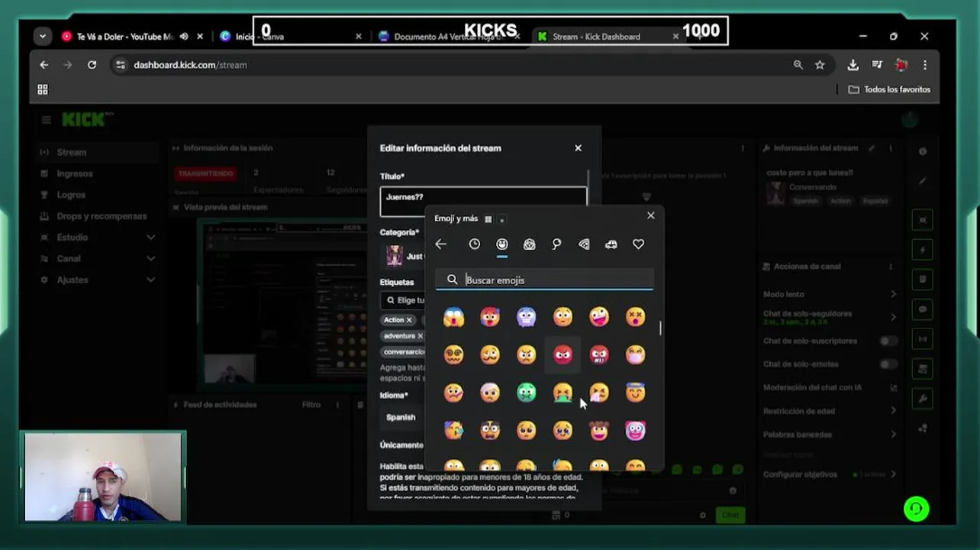980x550 pixels.
Task: Go back in the emoji picker
Action: [x=441, y=244]
